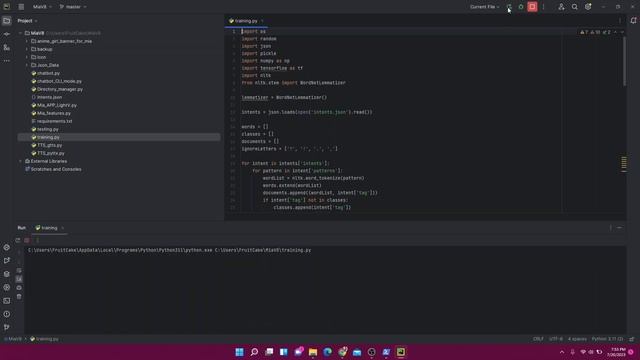Screen dimensions: 640x360
Task: Open the notifications bell icon
Action: click(x=633, y=20)
